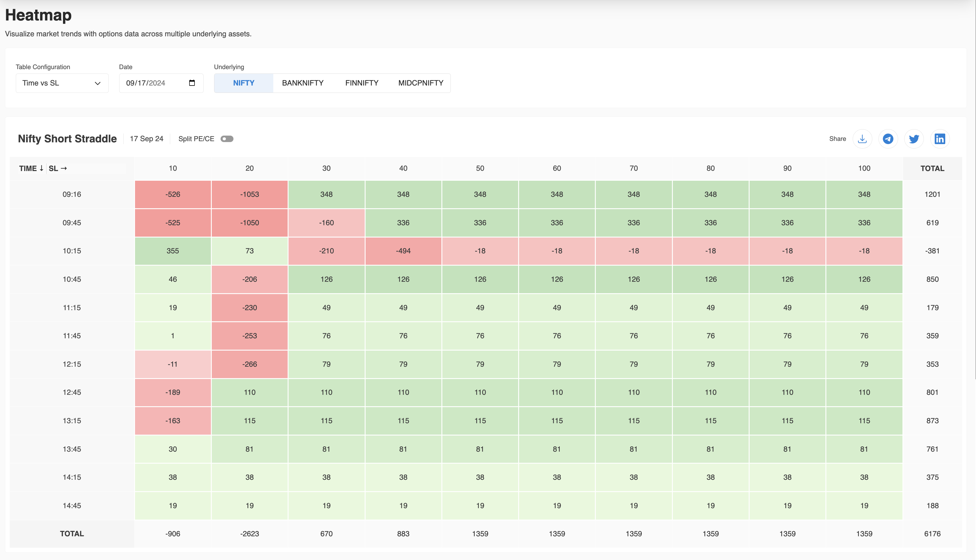Share heatmap on Telegram
This screenshot has width=976, height=560.
click(888, 139)
